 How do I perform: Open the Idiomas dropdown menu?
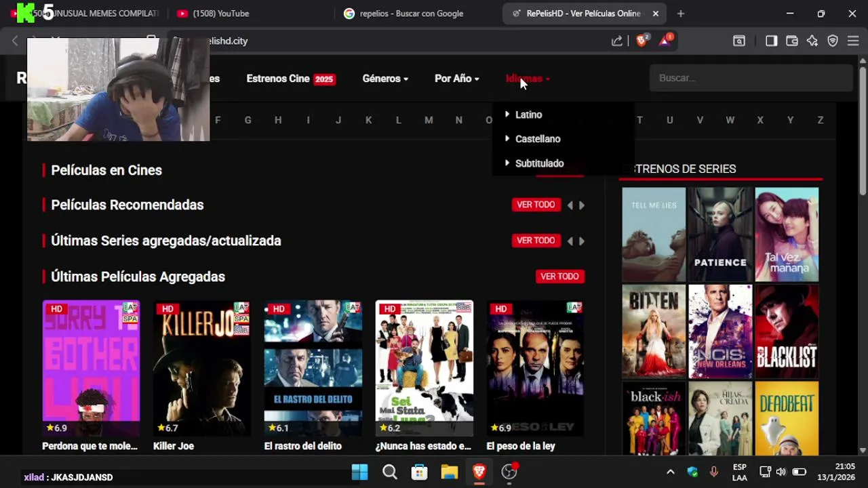528,79
